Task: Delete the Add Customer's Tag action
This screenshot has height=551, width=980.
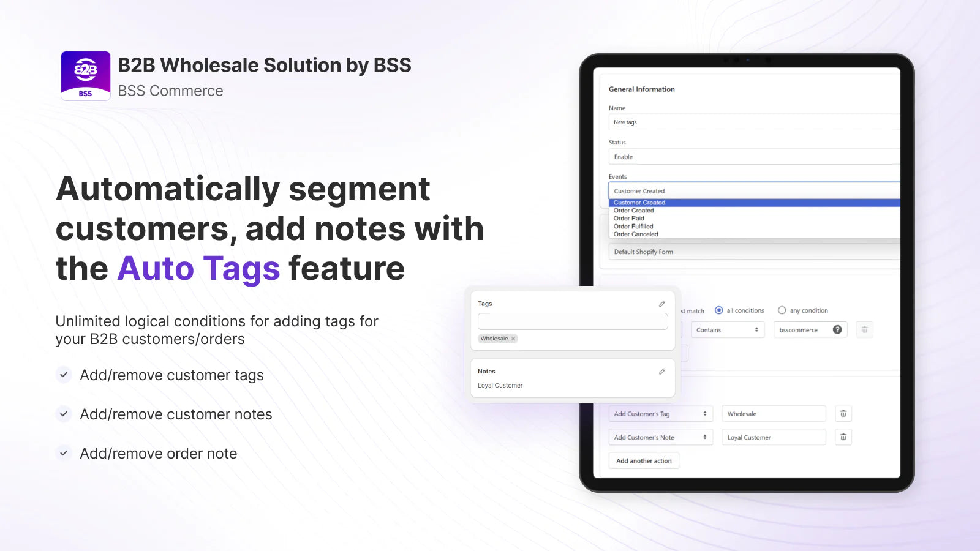Action: click(x=843, y=414)
